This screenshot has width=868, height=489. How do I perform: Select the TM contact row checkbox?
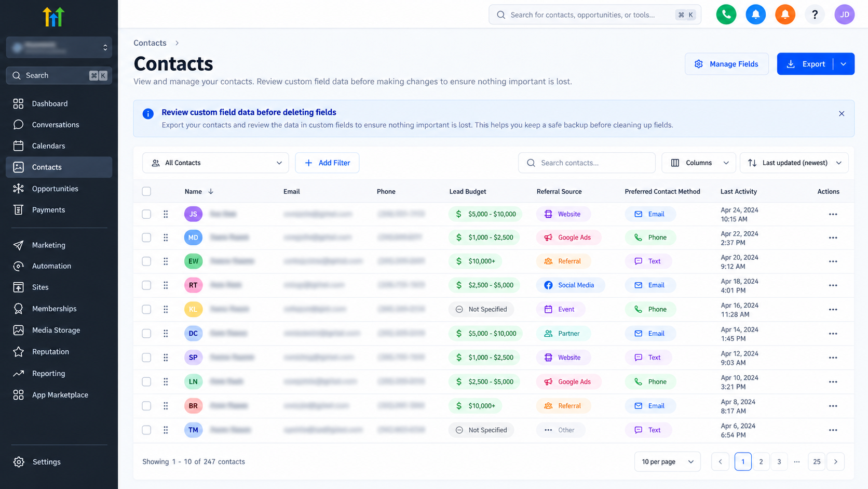(x=146, y=430)
